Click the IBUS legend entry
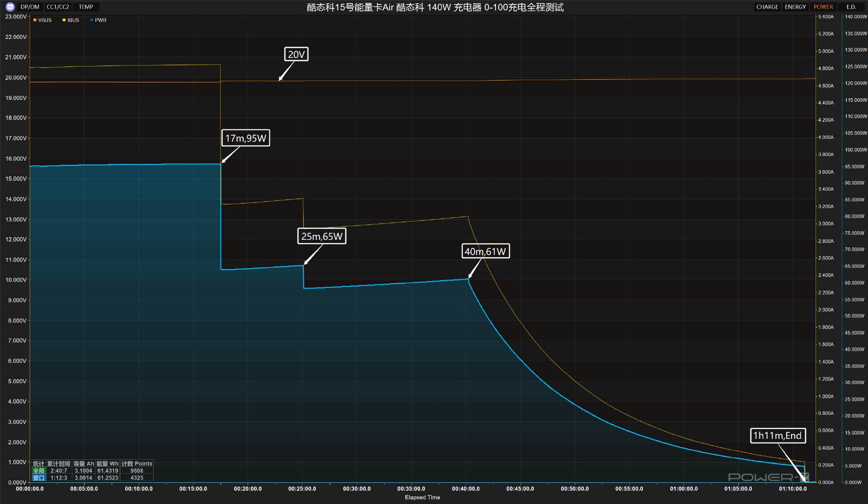The image size is (868, 504). coord(71,20)
